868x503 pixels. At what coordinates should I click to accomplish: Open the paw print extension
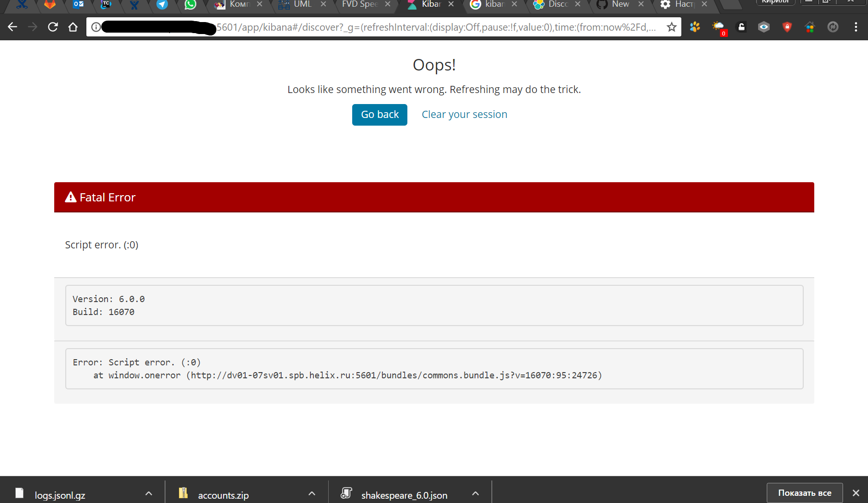695,27
